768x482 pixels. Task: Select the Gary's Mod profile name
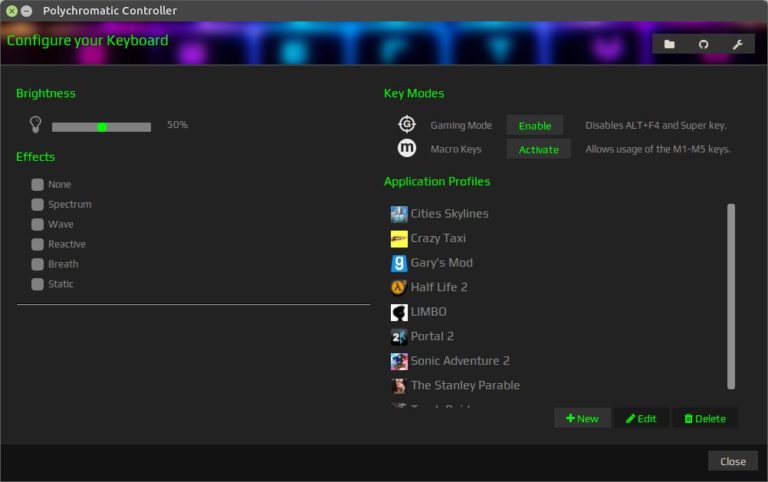[x=441, y=263]
